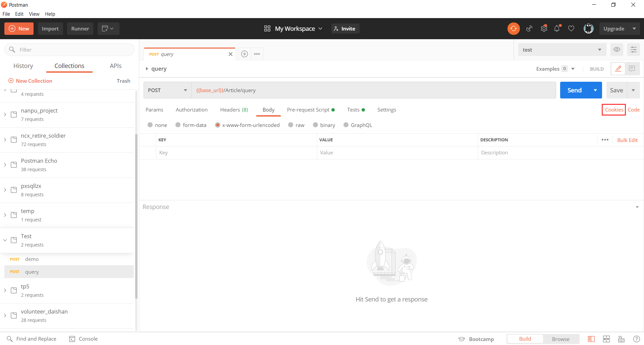Screen dimensions: 644x345
Task: Select the binary body type
Action: coord(315,125)
